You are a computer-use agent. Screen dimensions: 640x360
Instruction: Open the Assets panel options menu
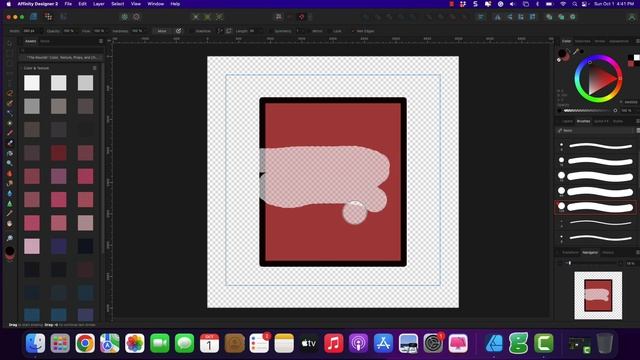pos(101,41)
